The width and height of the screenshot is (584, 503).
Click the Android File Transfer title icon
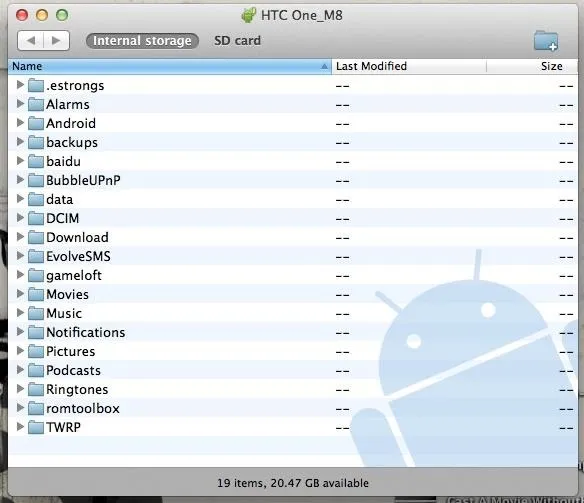249,15
